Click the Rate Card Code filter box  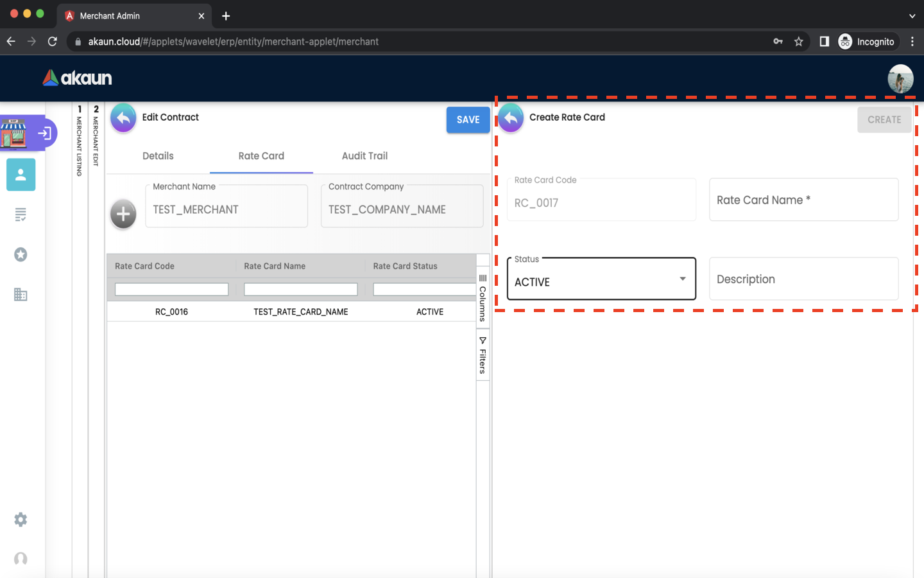(x=171, y=290)
